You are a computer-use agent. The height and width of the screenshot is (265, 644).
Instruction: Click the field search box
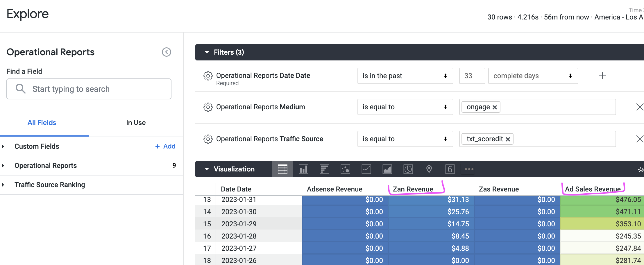tap(89, 89)
